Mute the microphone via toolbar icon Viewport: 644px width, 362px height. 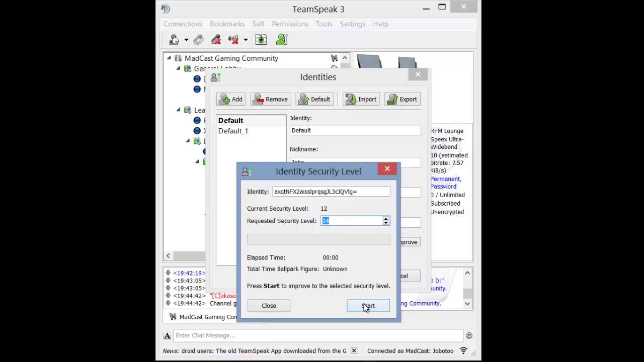216,40
